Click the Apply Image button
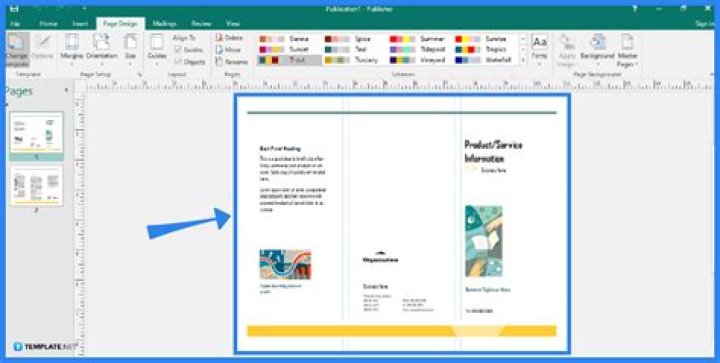This screenshot has height=363, width=720. 567,50
